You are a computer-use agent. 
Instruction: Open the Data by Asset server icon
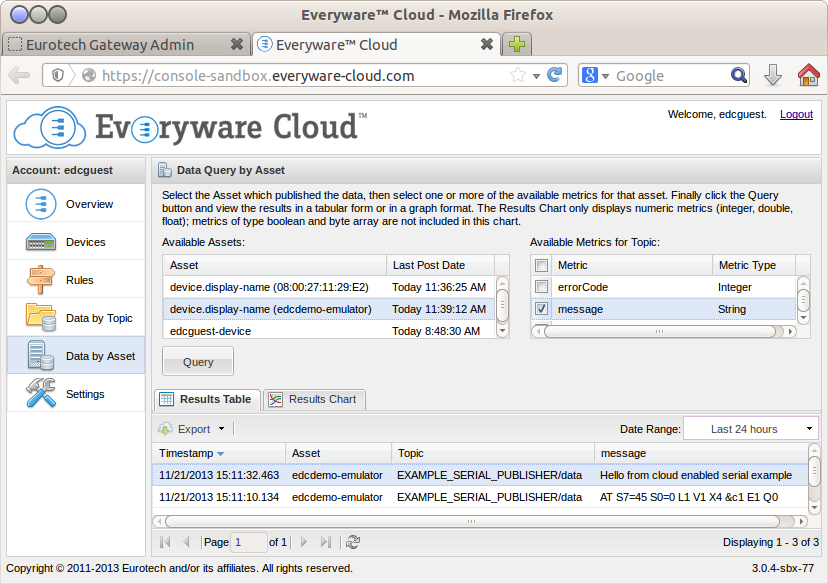click(x=41, y=355)
